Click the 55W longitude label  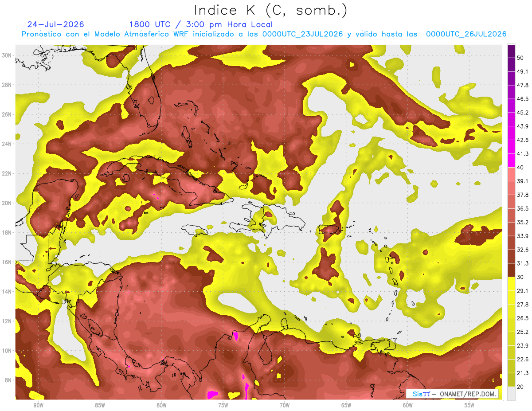(469, 405)
